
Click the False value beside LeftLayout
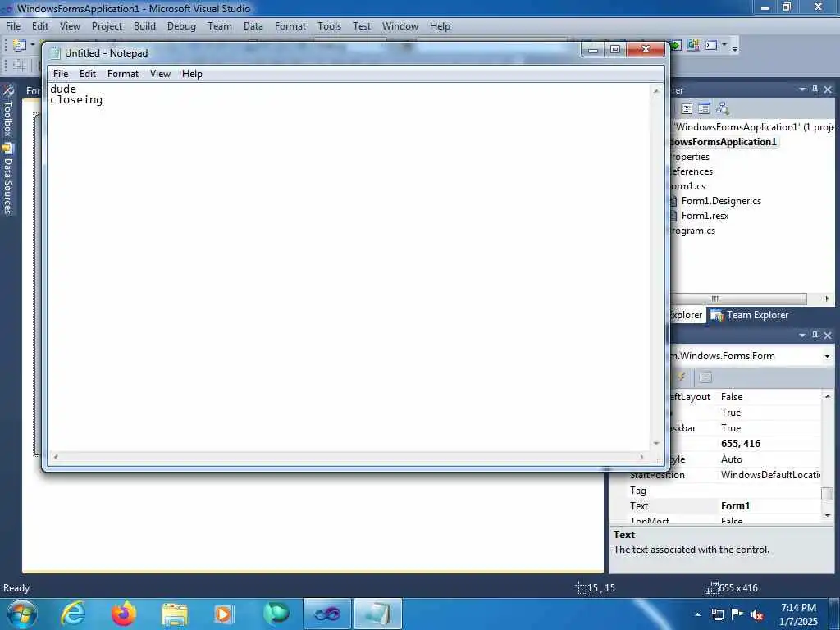[x=731, y=397]
